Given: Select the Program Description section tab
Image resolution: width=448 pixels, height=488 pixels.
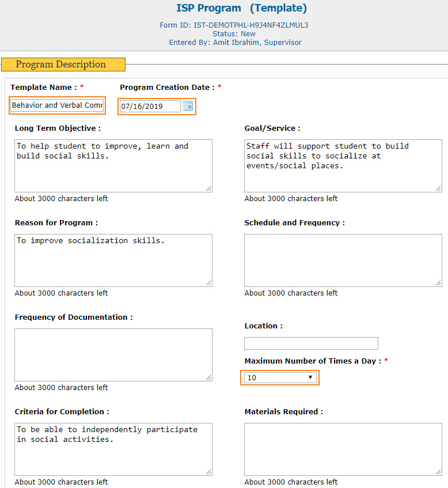Looking at the screenshot, I should point(63,65).
